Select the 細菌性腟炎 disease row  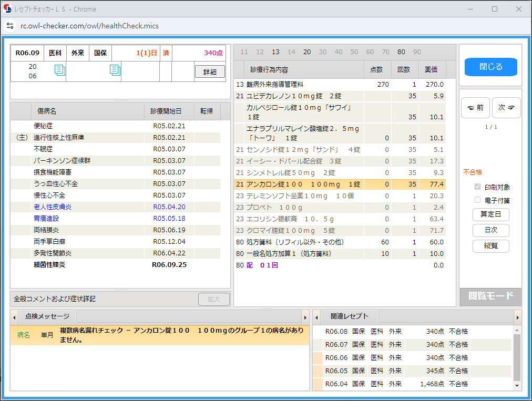[115, 265]
